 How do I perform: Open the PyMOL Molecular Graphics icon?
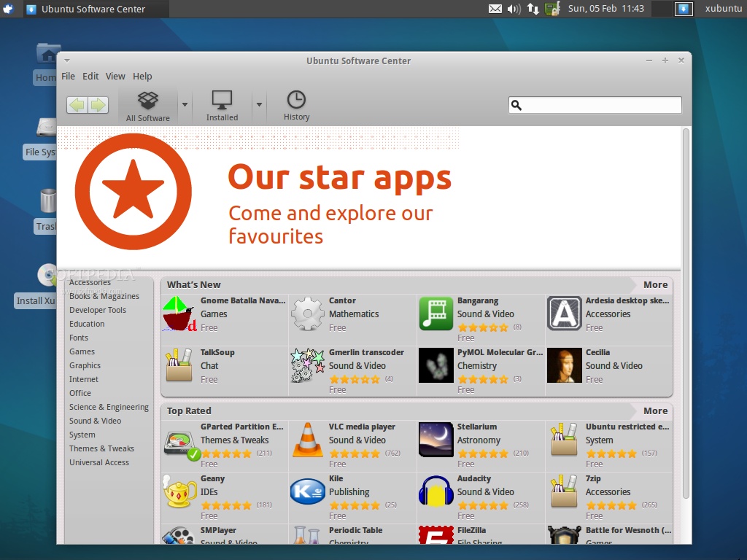436,365
